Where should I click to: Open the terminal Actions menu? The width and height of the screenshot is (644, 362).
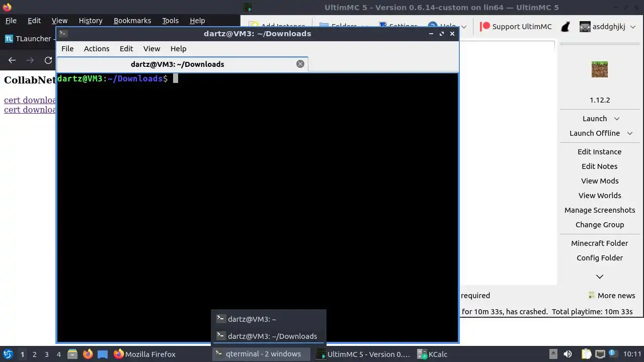point(97,49)
